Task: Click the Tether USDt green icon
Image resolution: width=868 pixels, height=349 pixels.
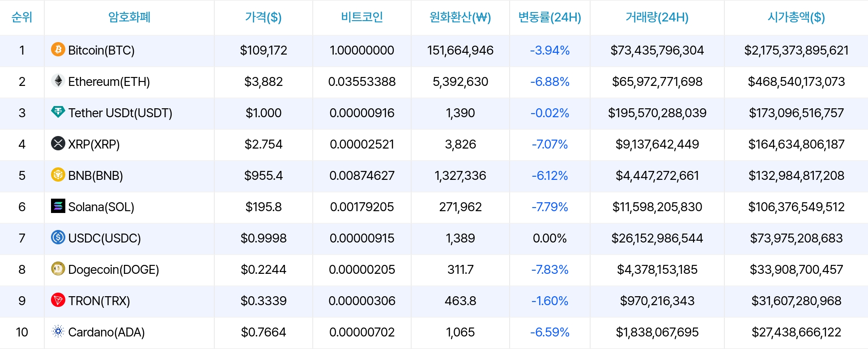Action: coord(58,112)
